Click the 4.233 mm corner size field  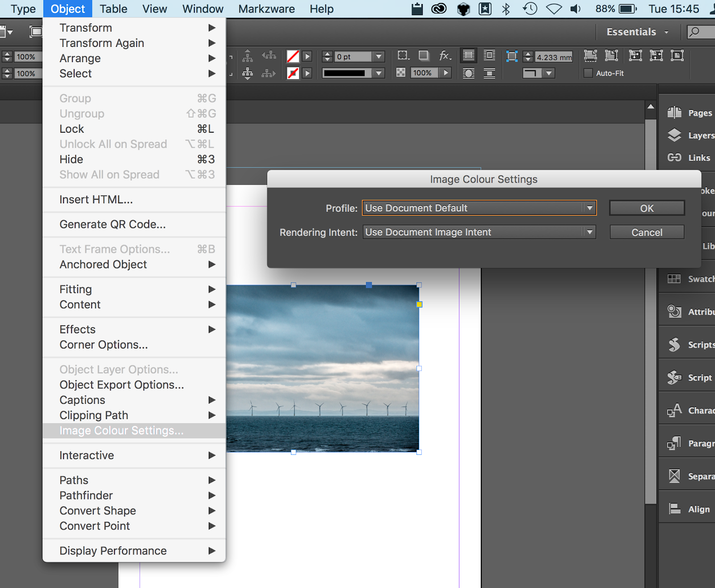(x=554, y=57)
